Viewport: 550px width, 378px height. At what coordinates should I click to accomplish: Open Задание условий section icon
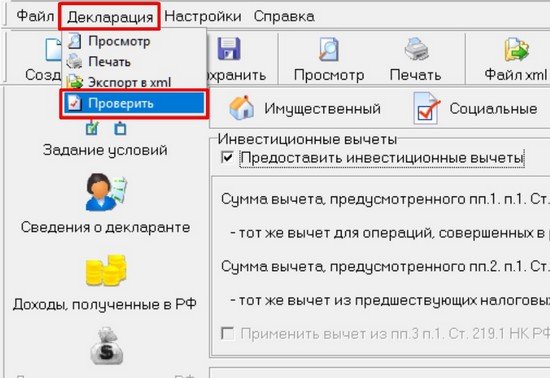point(106,128)
